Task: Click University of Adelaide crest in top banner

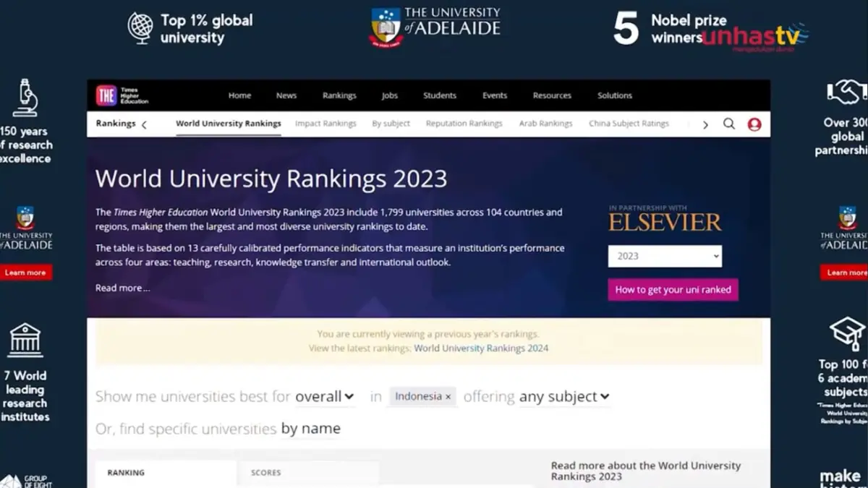Action: (386, 27)
